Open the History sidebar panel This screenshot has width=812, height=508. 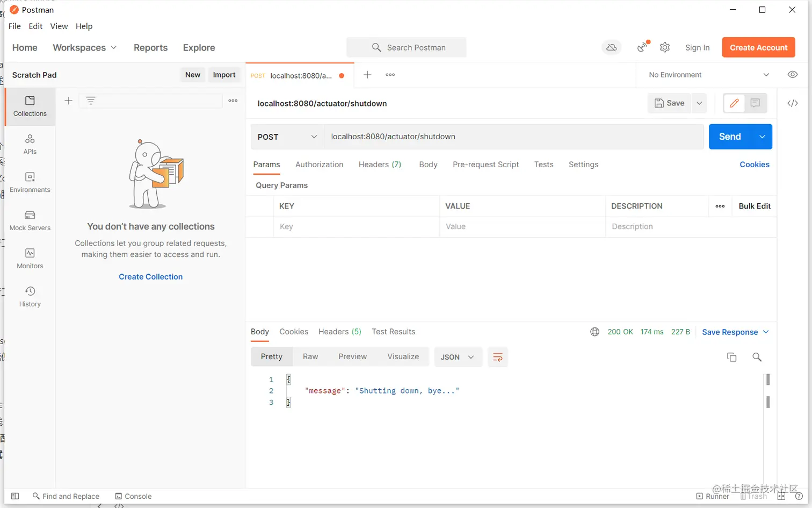click(30, 297)
